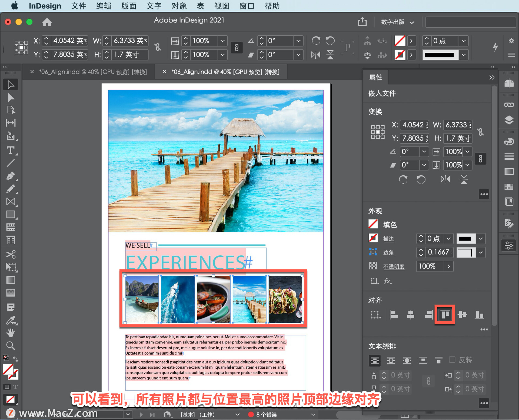Image resolution: width=519 pixels, height=420 pixels.
Task: Click the 描边 stroke link
Action: pyautogui.click(x=388, y=239)
